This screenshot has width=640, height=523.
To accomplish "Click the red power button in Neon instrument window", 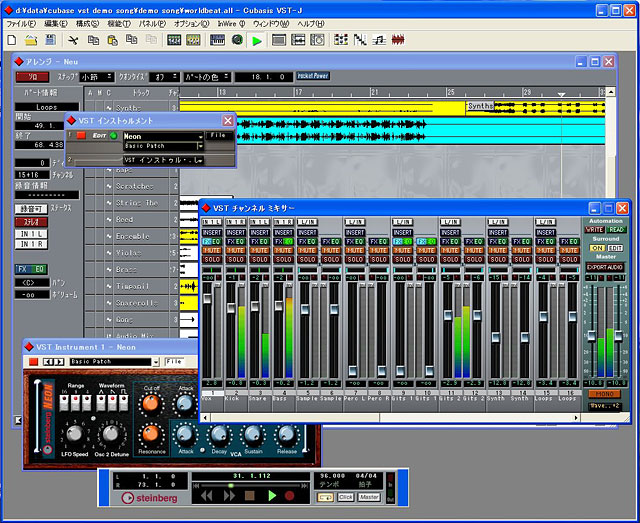I will pos(33,362).
